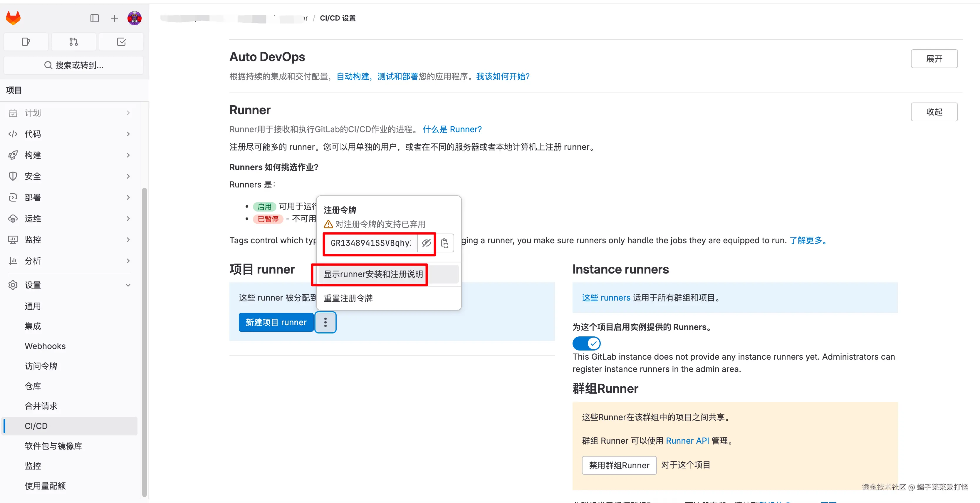Viewport: 980px width, 503px height.
Task: Select 重置注册令牌 menu item
Action: [x=348, y=298]
